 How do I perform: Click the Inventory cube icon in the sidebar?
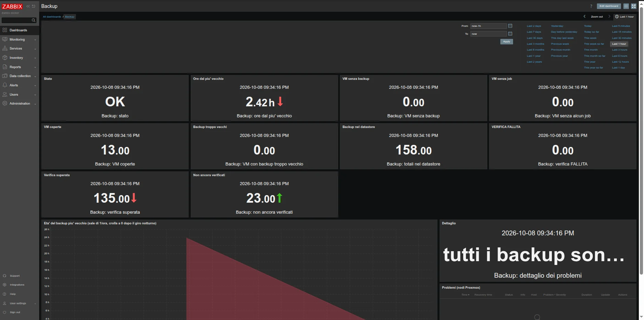click(5, 58)
